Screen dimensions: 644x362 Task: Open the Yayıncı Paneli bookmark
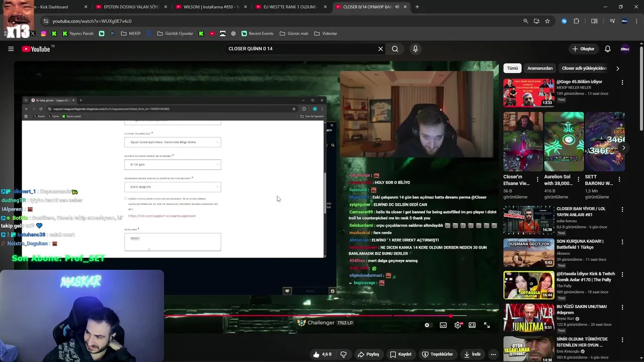pos(78,34)
